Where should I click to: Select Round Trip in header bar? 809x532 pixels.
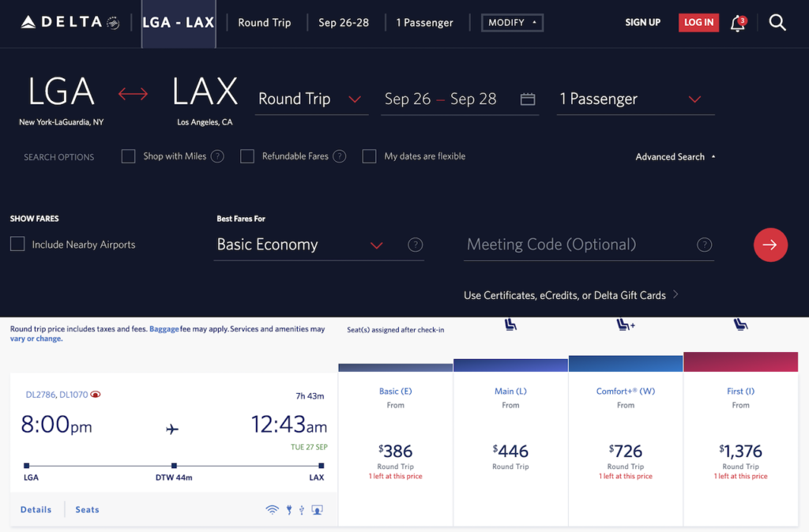tap(264, 23)
